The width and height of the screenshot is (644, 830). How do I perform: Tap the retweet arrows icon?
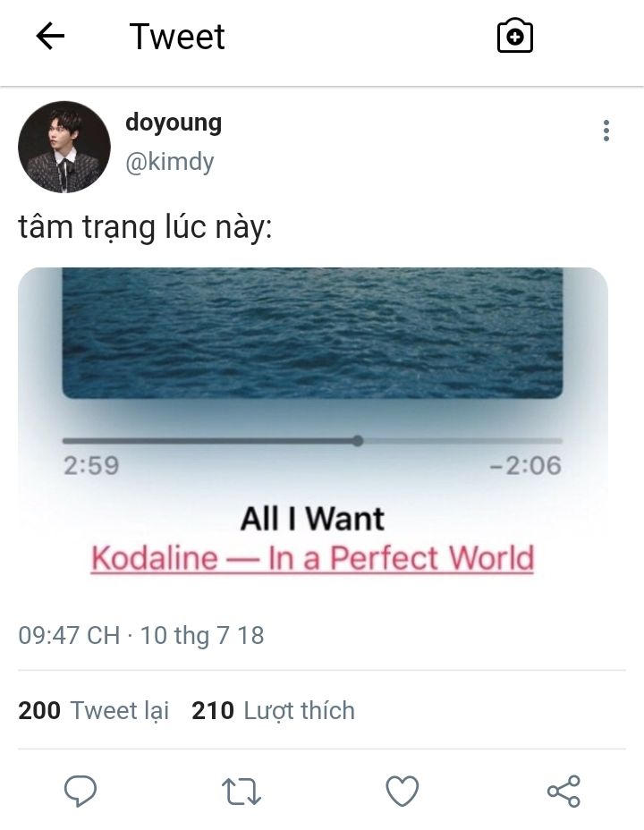click(241, 791)
